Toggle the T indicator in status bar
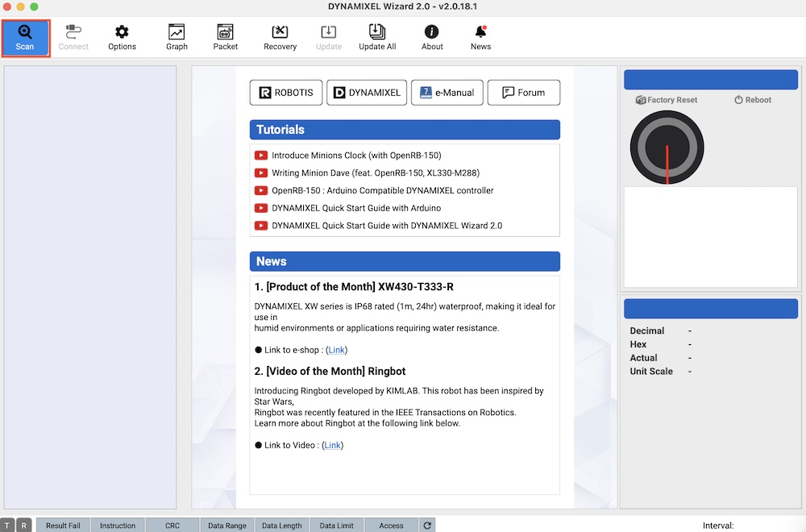 8,526
